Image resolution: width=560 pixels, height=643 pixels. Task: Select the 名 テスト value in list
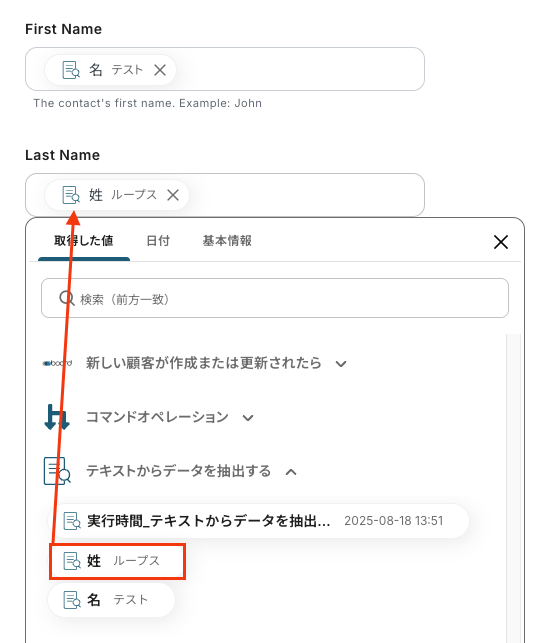pyautogui.click(x=112, y=600)
